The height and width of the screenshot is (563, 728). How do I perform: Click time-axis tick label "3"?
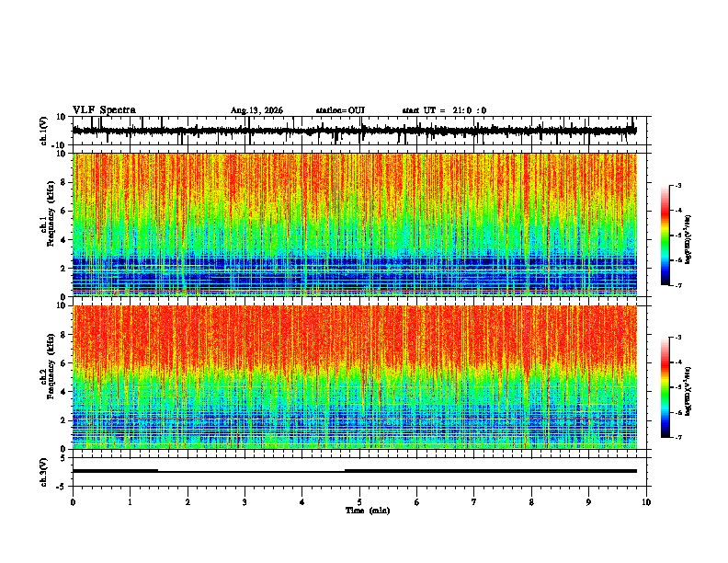point(245,502)
